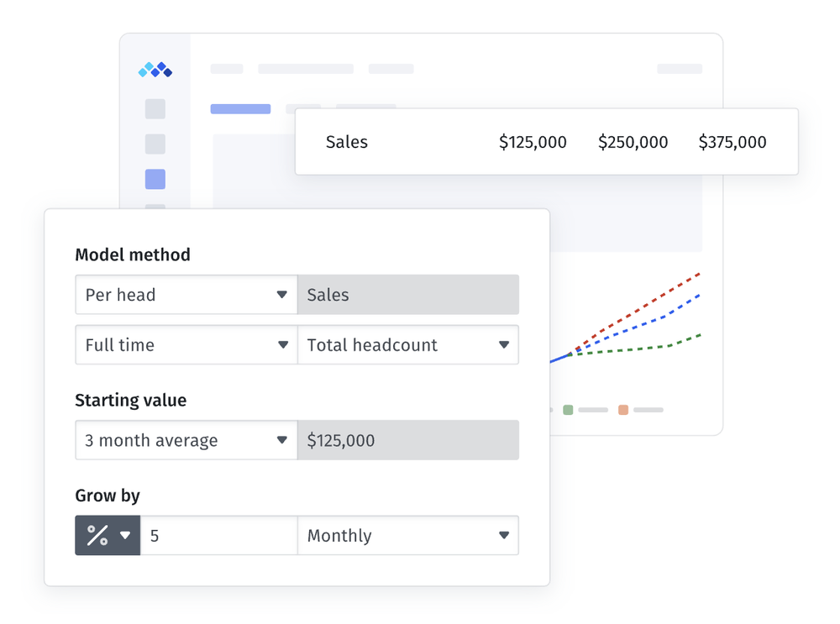
Task: Click the Sales row label
Action: (x=347, y=142)
